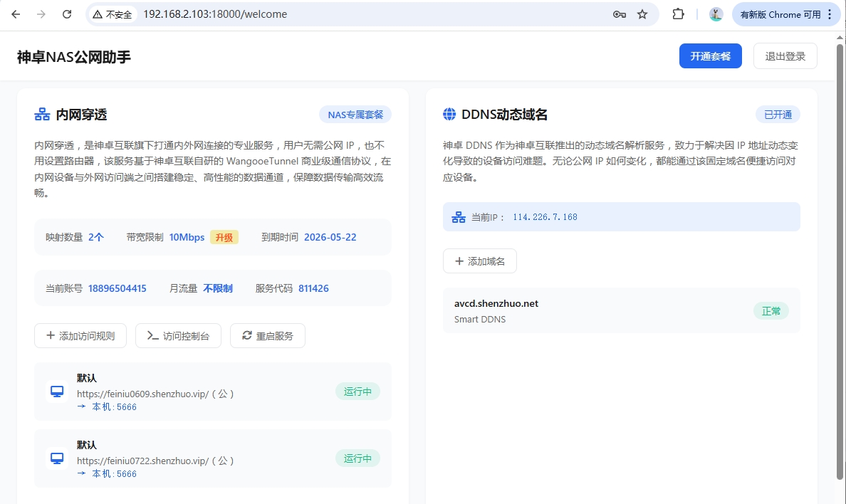This screenshot has width=846, height=504.
Task: Bookmark this page with star icon
Action: (x=642, y=14)
